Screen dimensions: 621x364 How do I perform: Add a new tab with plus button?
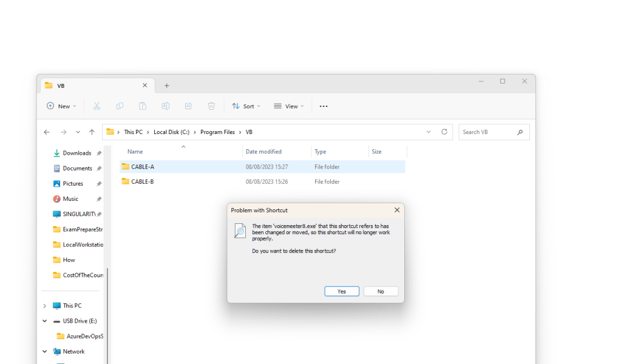coord(167,86)
